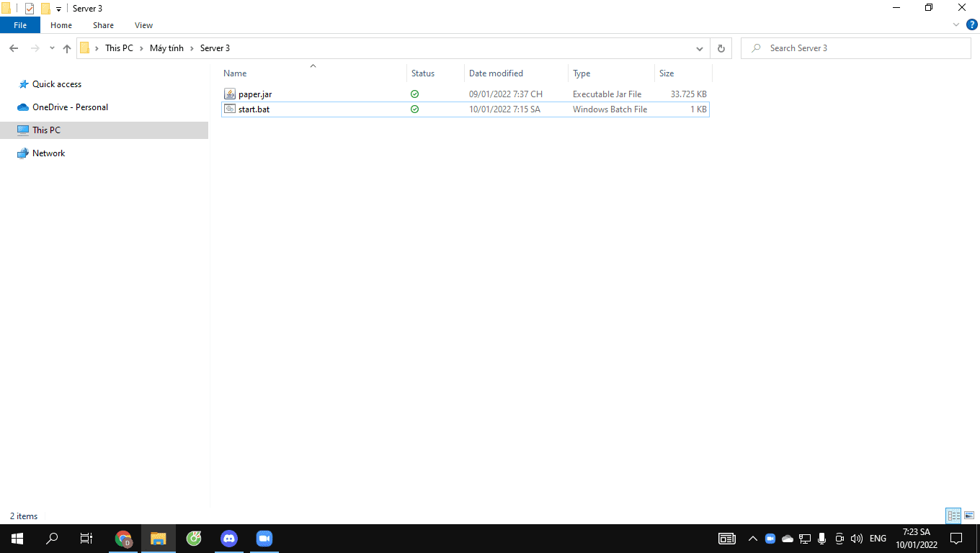Switch to the View ribbon tab

point(143,24)
